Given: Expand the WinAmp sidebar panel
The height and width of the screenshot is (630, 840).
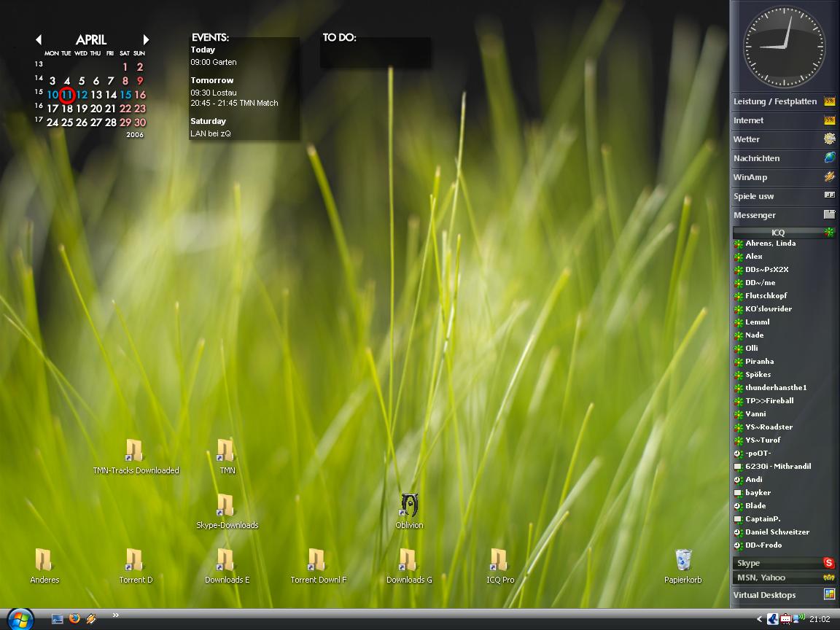Looking at the screenshot, I should tap(783, 177).
